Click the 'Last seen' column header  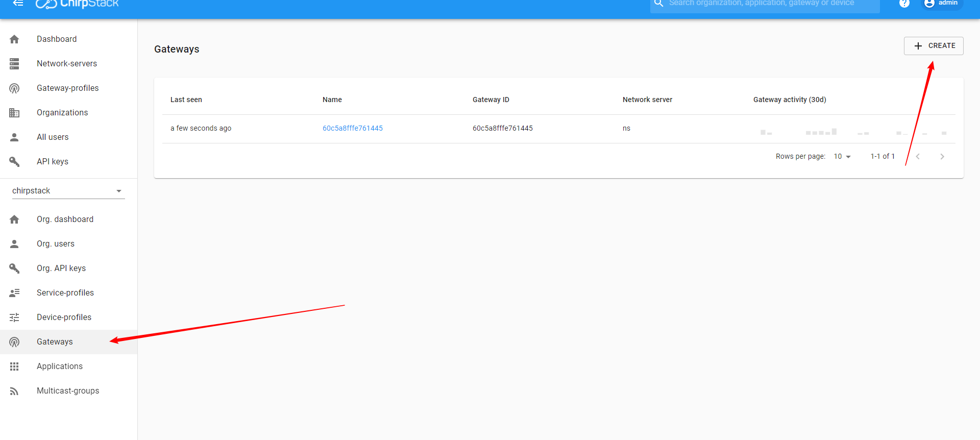(x=186, y=100)
